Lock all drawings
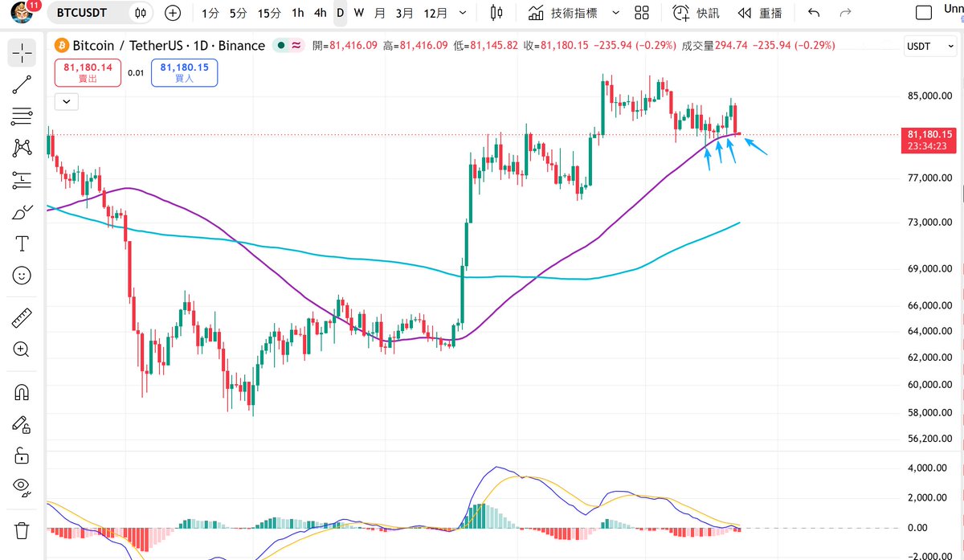 (22, 456)
